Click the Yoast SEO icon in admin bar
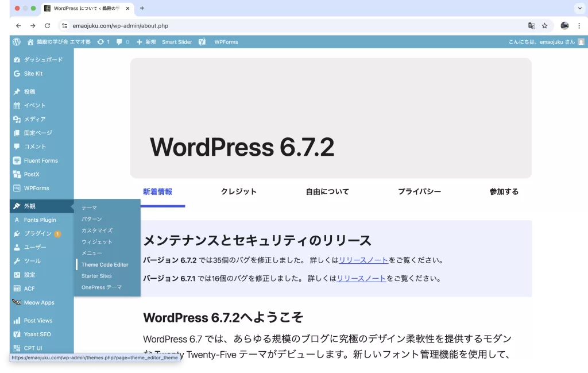This screenshot has height=373, width=588. 202,42
